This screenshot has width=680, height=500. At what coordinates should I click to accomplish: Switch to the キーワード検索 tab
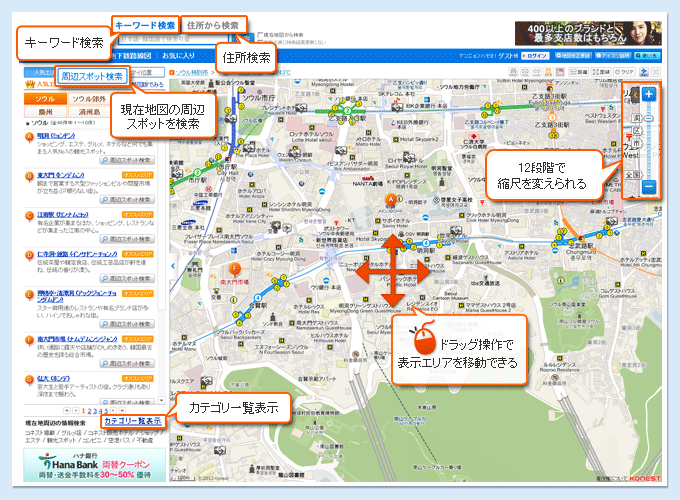pos(145,24)
